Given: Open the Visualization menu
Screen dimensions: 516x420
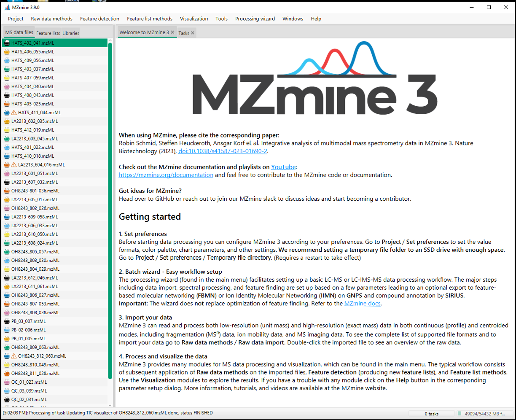Looking at the screenshot, I should click(x=194, y=19).
